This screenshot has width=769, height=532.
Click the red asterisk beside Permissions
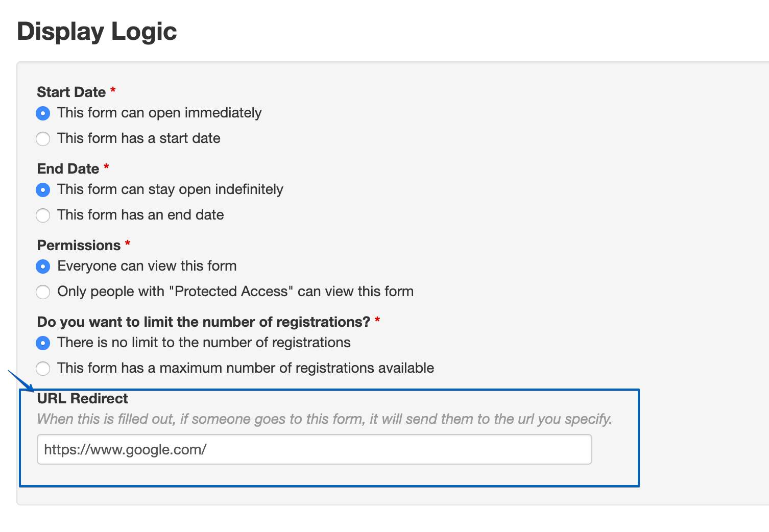click(128, 244)
